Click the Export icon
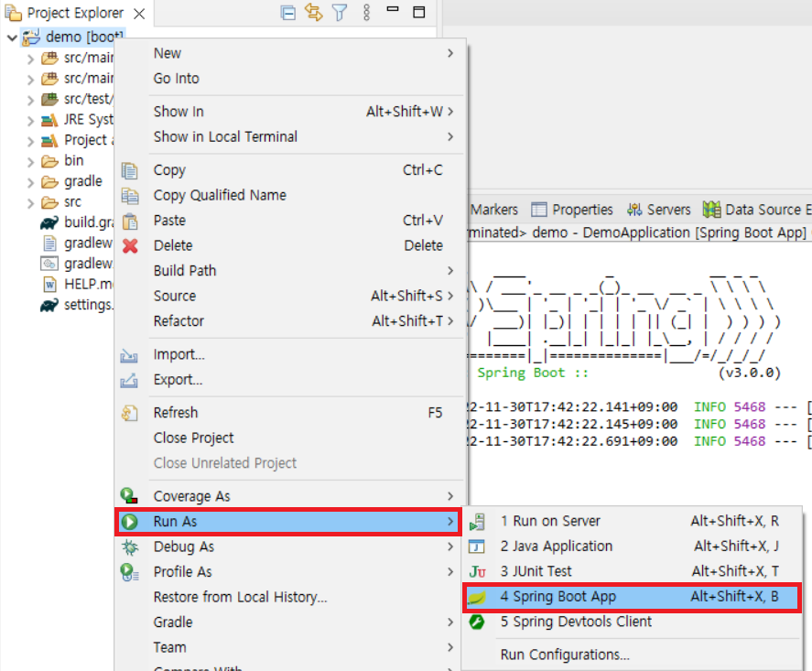This screenshot has height=671, width=812. 129,380
